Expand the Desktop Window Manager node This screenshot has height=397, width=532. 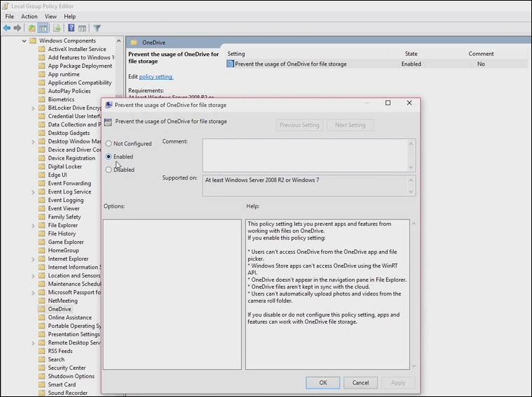click(33, 142)
